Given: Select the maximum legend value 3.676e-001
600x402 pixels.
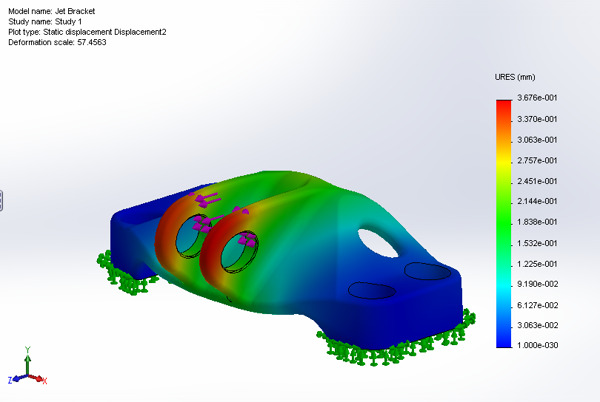Looking at the screenshot, I should [x=537, y=98].
